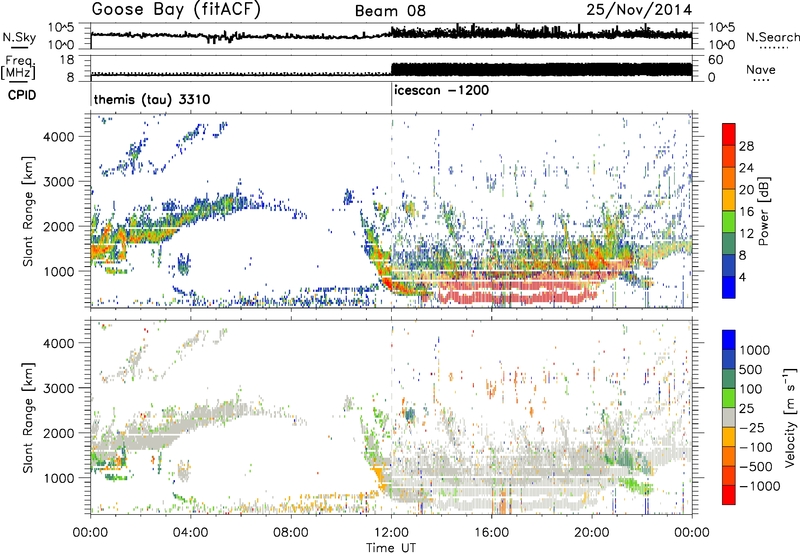This screenshot has height=554, width=800.
Task: Click the 'Velocity [m s-1]' colorbar title
Action: click(x=790, y=417)
